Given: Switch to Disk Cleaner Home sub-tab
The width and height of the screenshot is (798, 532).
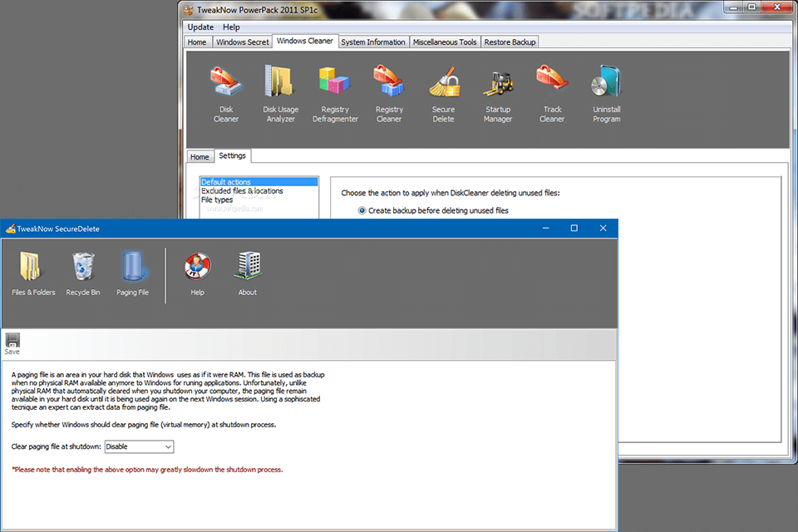Looking at the screenshot, I should coord(199,157).
